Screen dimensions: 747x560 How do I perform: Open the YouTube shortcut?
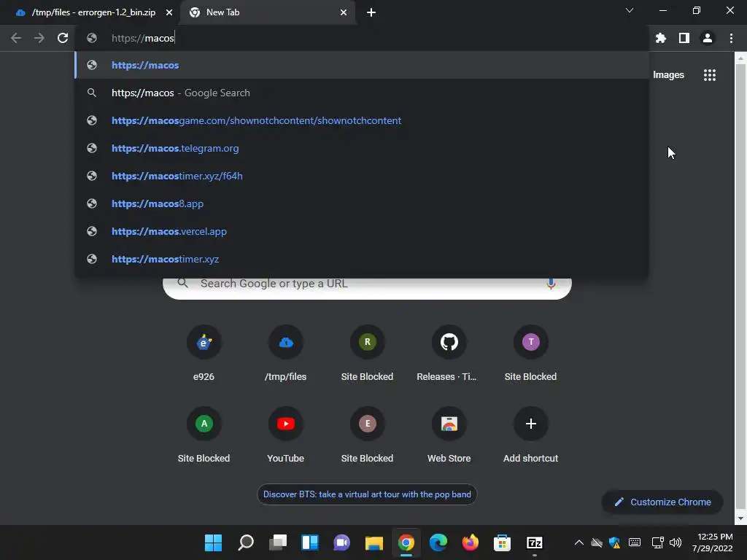click(x=286, y=435)
